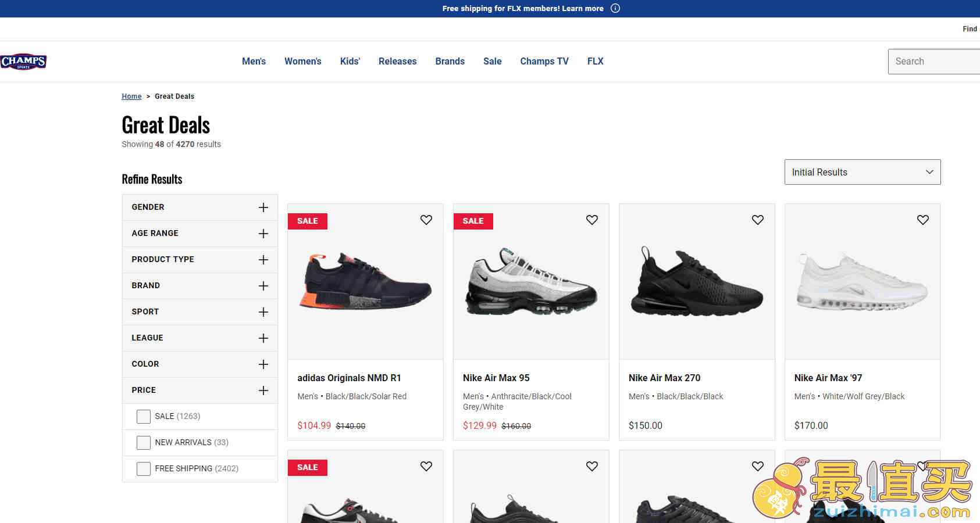Image resolution: width=980 pixels, height=523 pixels.
Task: Expand the GENDER filter
Action: tap(200, 207)
